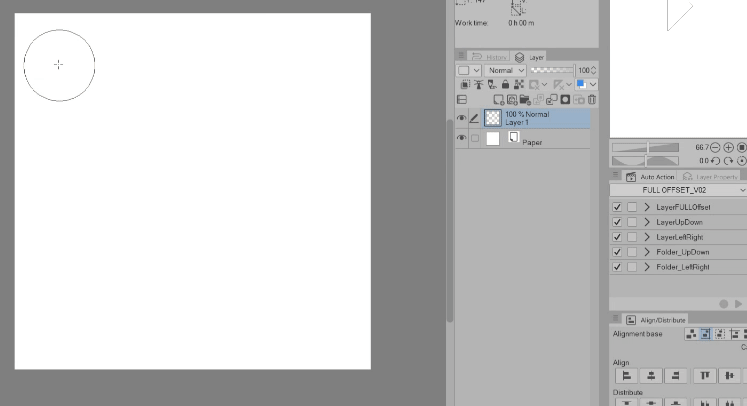Open the Layer panel menu icon
This screenshot has width=747, height=406.
click(461, 56)
